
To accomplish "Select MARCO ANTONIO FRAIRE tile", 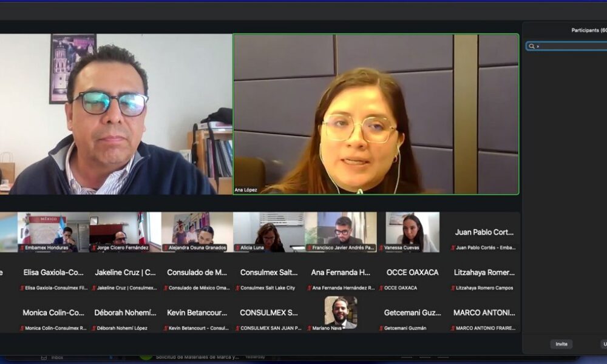I will click(x=484, y=312).
